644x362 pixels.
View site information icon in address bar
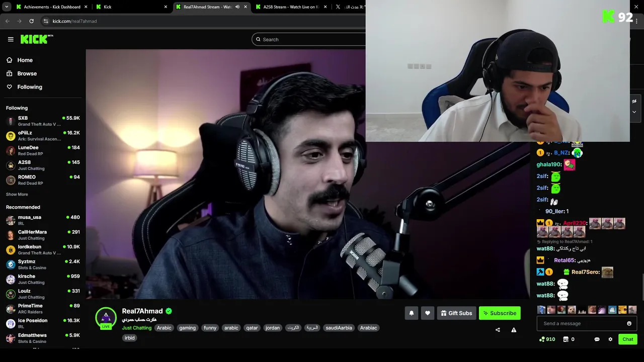[x=46, y=21]
